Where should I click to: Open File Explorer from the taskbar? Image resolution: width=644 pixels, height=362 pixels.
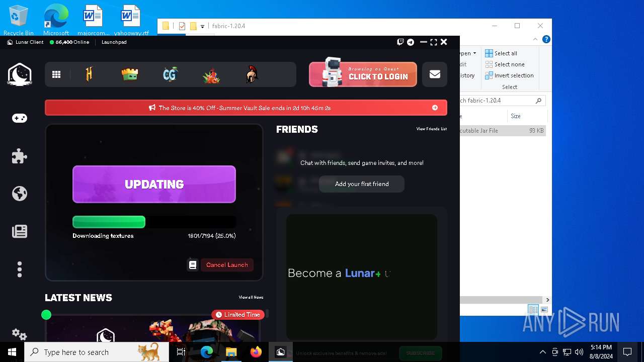[x=231, y=352]
